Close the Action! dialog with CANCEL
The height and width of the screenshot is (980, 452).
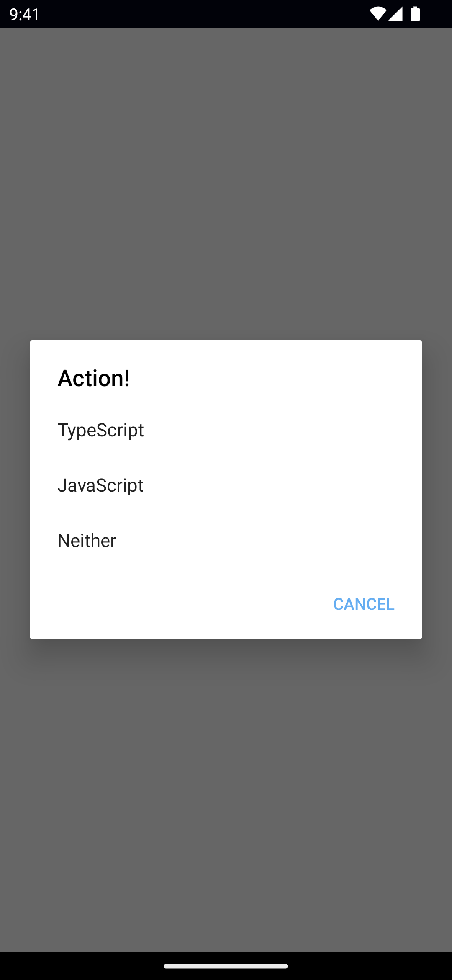click(x=363, y=604)
